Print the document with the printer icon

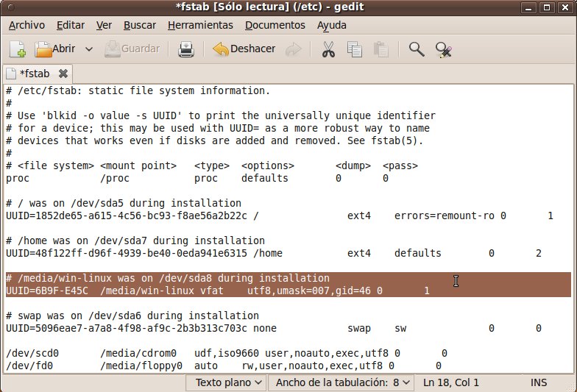point(185,49)
